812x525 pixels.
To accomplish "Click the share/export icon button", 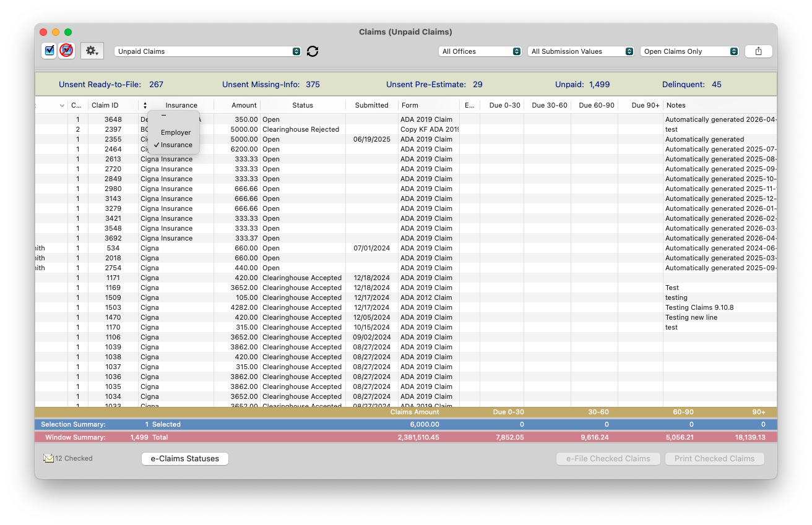I will point(758,51).
